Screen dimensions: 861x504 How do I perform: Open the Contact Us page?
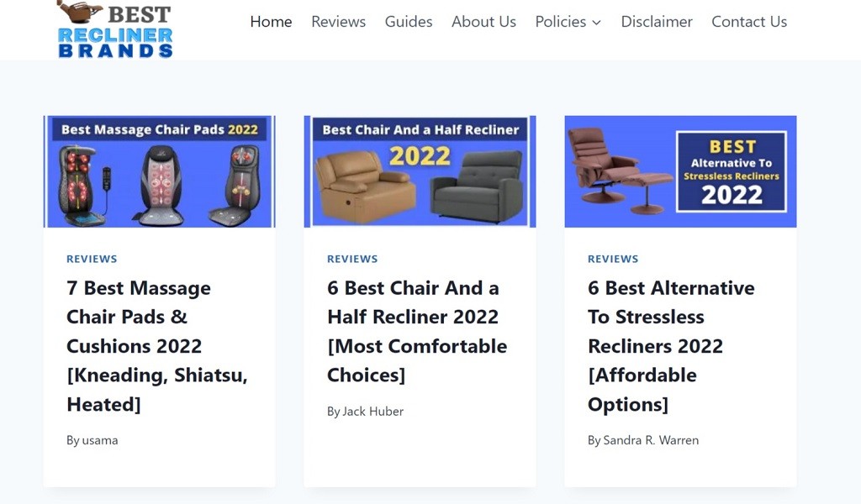click(x=749, y=22)
